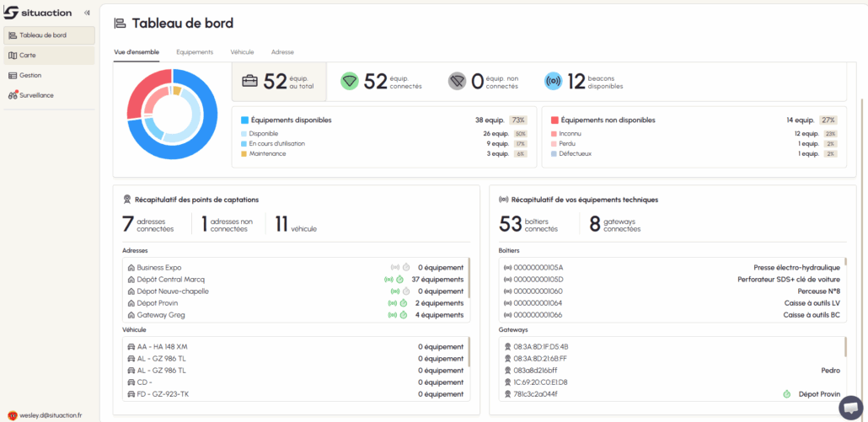
Task: Open Carte in the sidebar
Action: [49, 56]
